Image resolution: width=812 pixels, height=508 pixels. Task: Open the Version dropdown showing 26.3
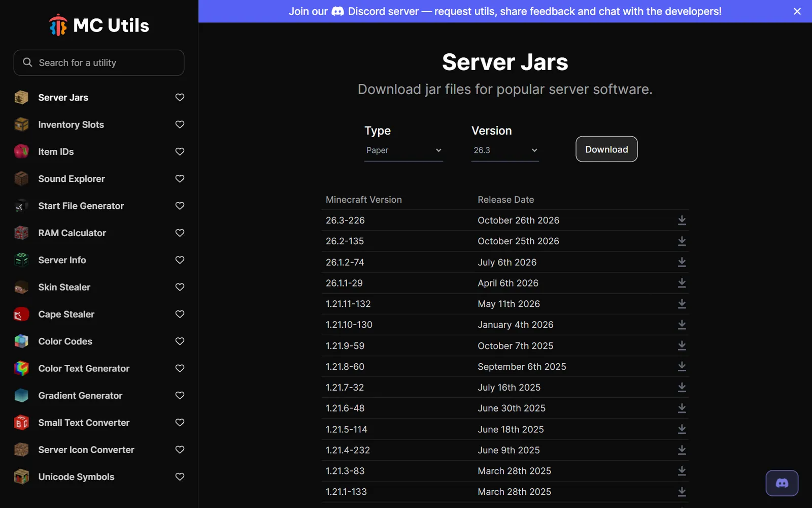click(x=505, y=150)
